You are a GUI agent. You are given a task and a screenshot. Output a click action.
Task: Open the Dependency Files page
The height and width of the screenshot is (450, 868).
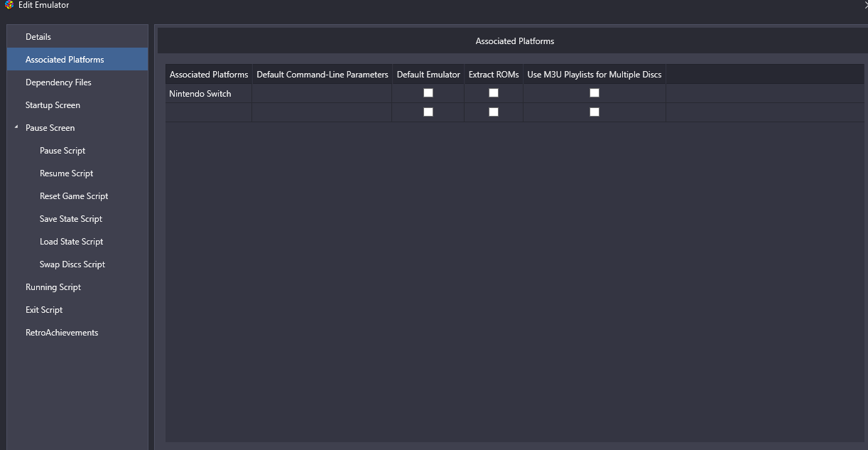coord(58,82)
